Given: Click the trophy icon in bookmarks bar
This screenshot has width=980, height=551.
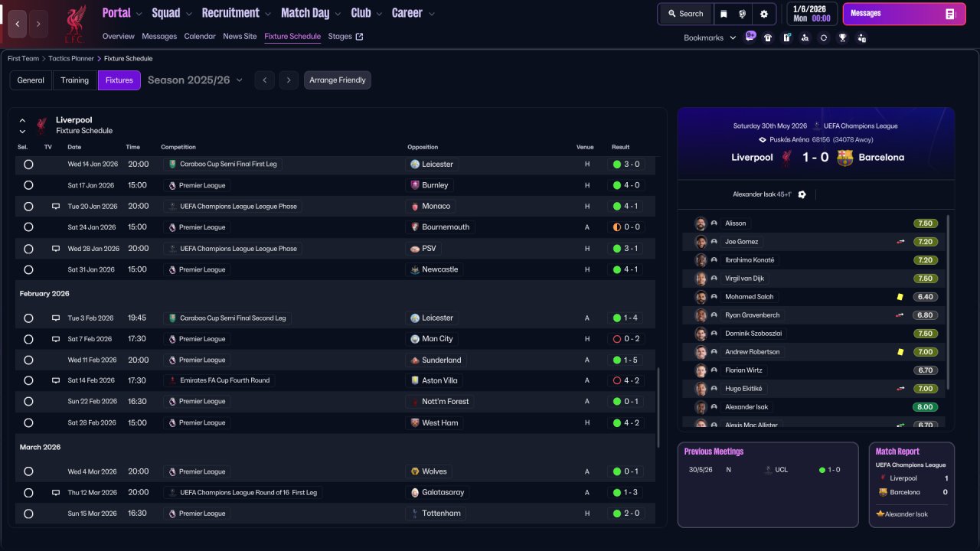Looking at the screenshot, I should click(842, 37).
